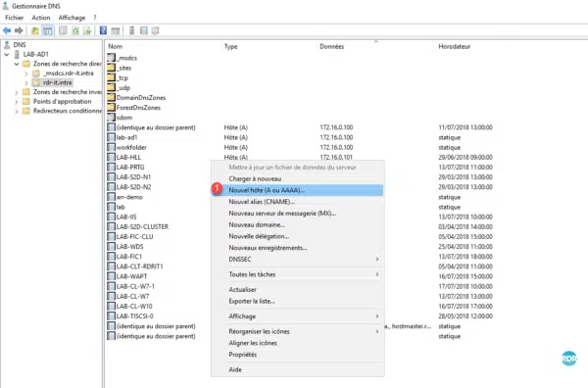Go forward with the gray right arrow
588x388 pixels.
click(19, 30)
